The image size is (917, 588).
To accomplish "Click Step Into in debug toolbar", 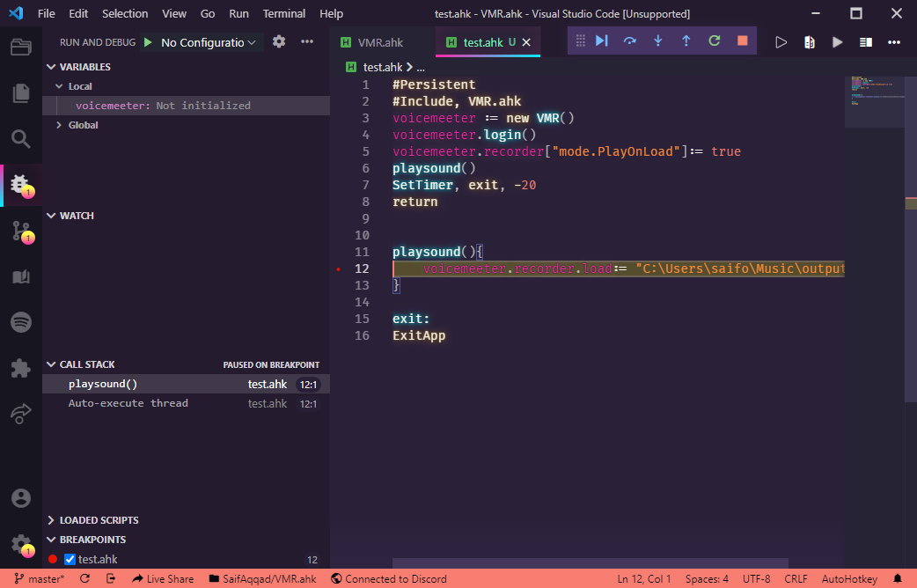I will coord(658,40).
